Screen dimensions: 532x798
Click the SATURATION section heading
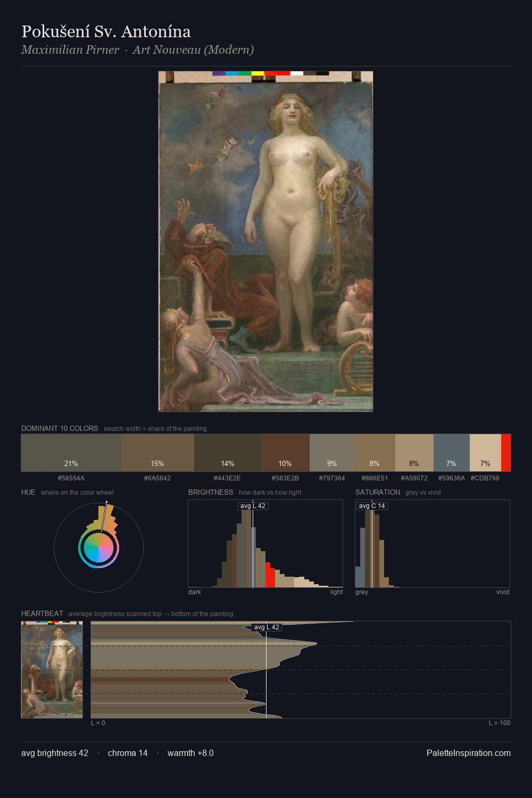(x=378, y=492)
